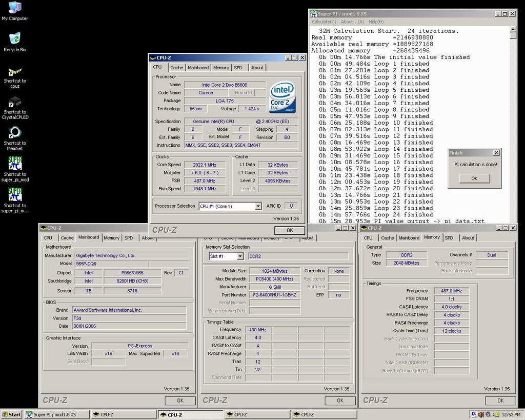
Task: Click the Start button on taskbar
Action: (11, 414)
